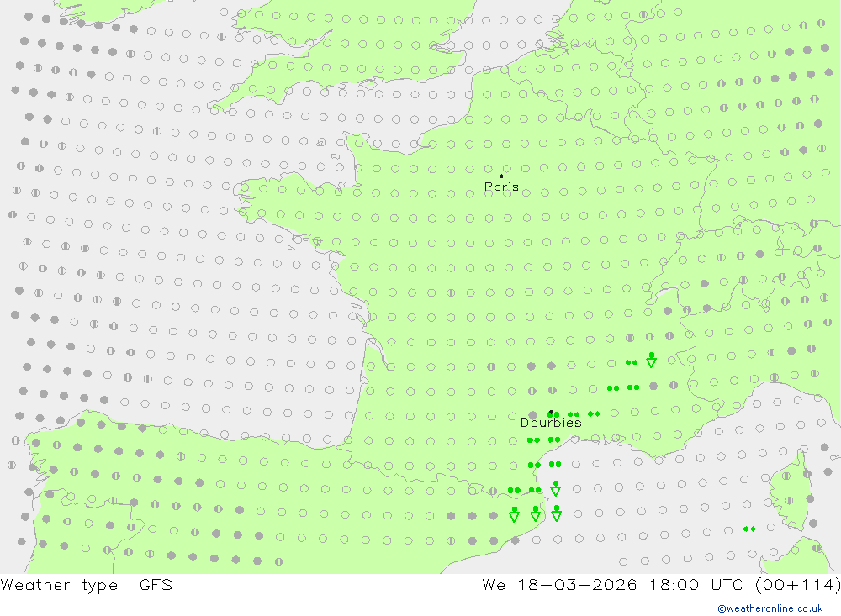
Task: Open the weatheronline.co.uk copyright link
Action: pos(770,608)
